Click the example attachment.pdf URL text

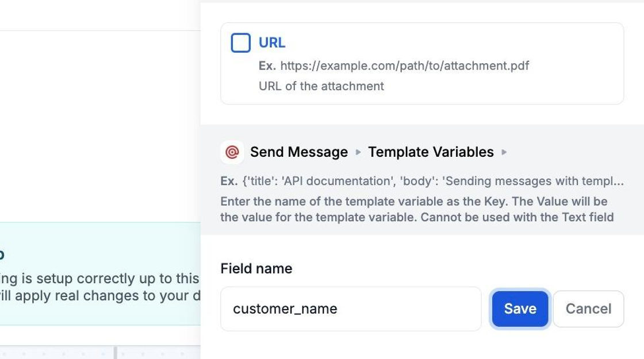404,65
